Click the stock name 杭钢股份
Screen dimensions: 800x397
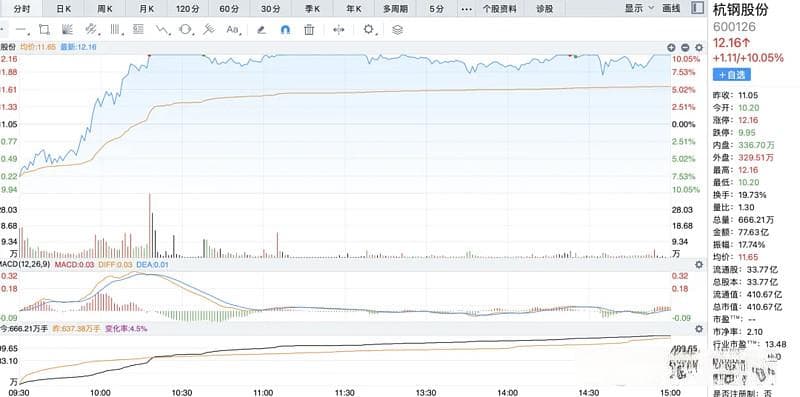[740, 10]
